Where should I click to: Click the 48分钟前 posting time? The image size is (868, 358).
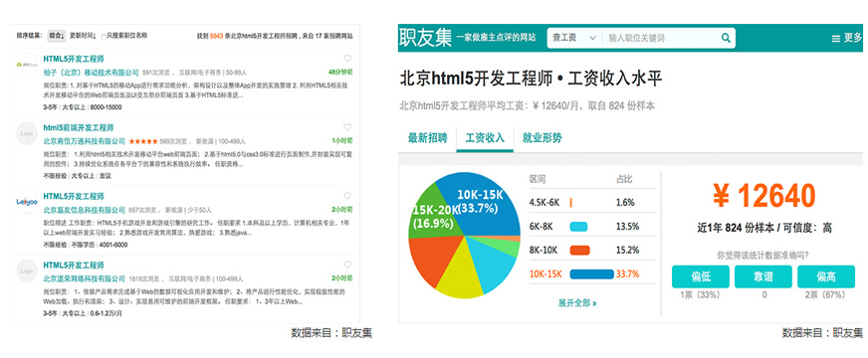coord(340,72)
